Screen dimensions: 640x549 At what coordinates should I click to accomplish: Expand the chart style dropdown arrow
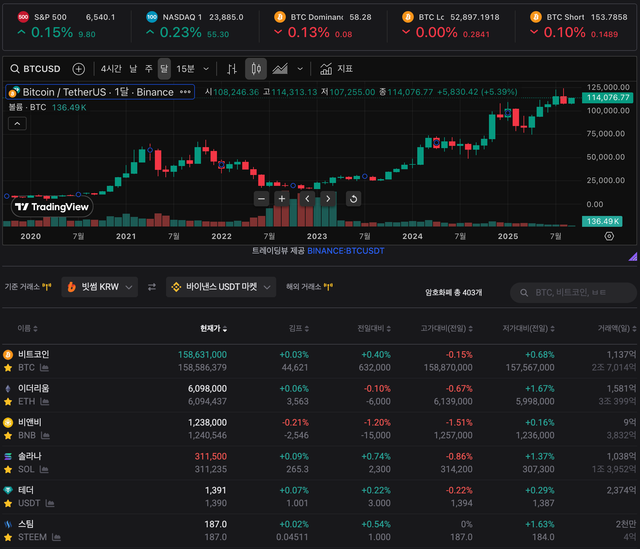pos(300,69)
